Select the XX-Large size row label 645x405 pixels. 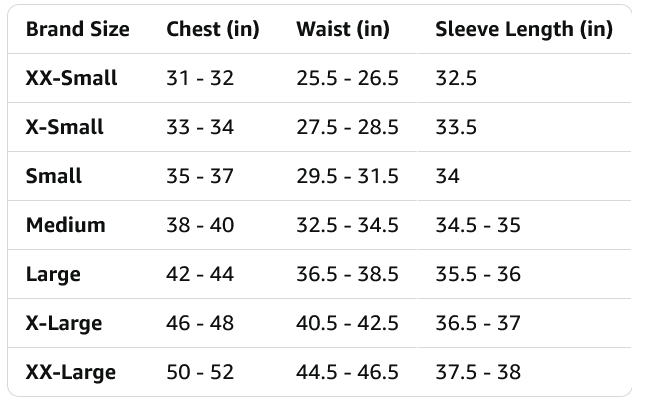(70, 372)
